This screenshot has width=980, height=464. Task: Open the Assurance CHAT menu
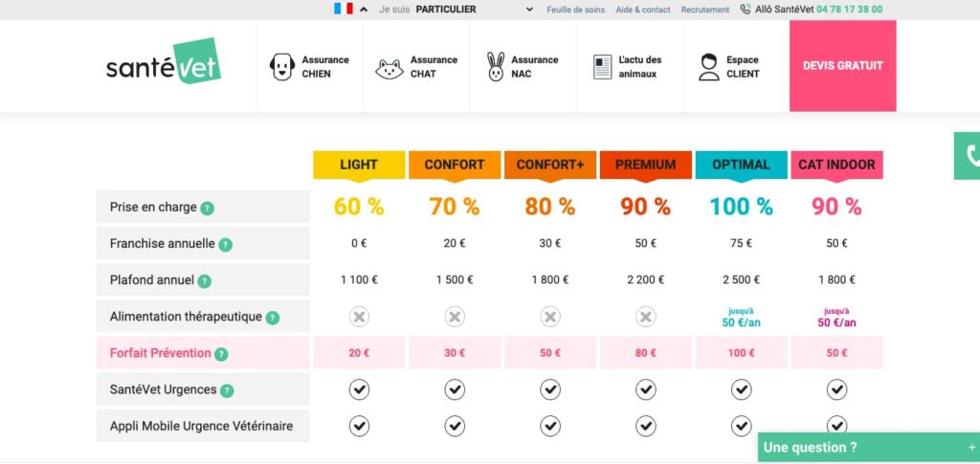tap(416, 66)
